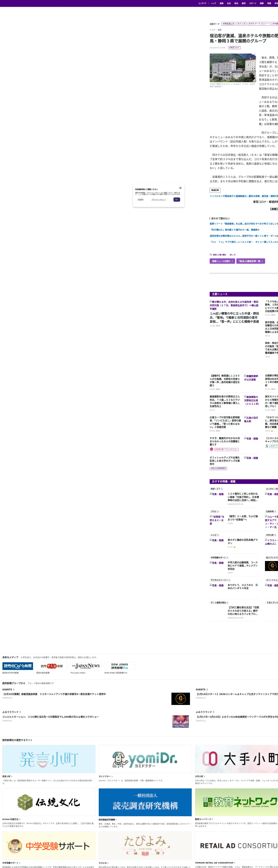Click the hotel photo in the article
Screen dimensions: 278x868
click(233, 68)
